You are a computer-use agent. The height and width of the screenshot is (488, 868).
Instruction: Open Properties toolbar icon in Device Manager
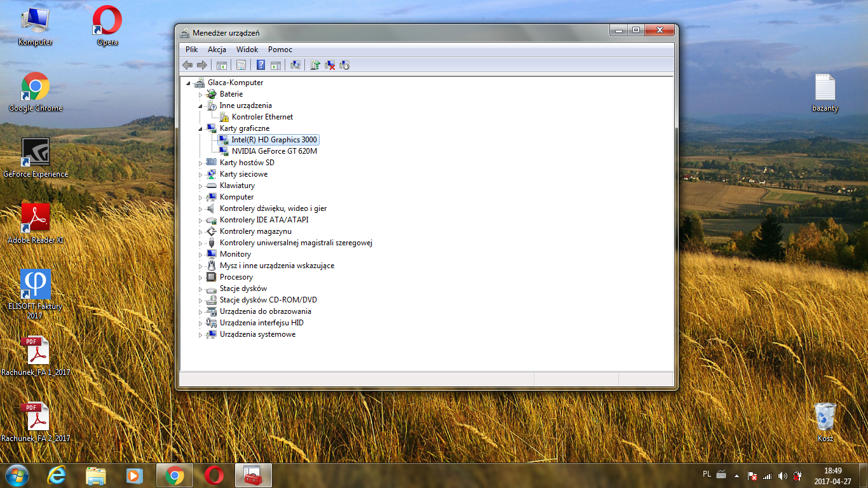(x=241, y=65)
